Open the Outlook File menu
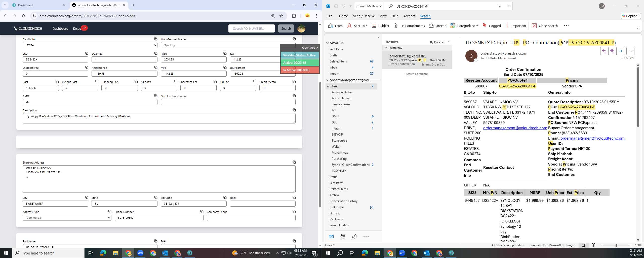644x258 pixels. tap(330, 16)
